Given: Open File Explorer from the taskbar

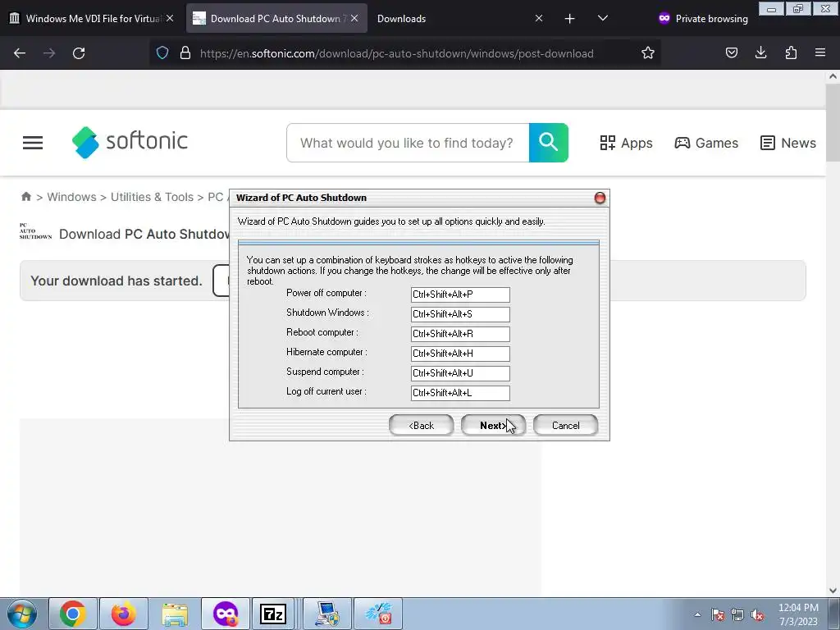Looking at the screenshot, I should coord(175,614).
